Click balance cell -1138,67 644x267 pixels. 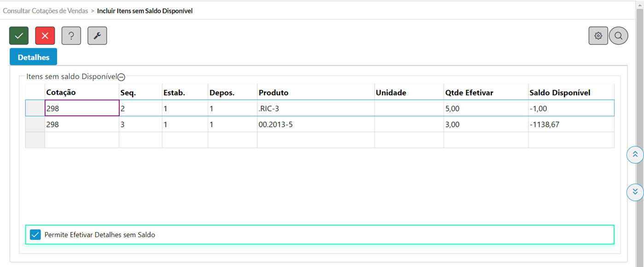tap(571, 124)
